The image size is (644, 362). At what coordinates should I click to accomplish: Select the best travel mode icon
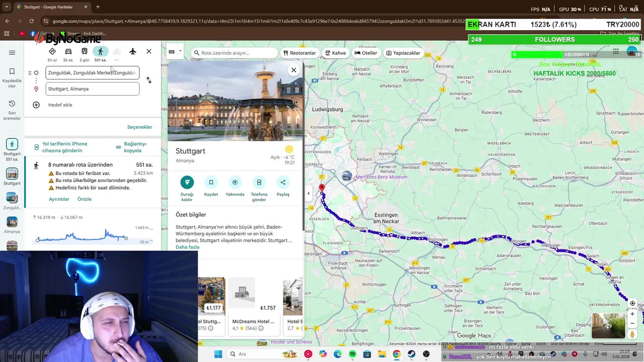(52, 52)
